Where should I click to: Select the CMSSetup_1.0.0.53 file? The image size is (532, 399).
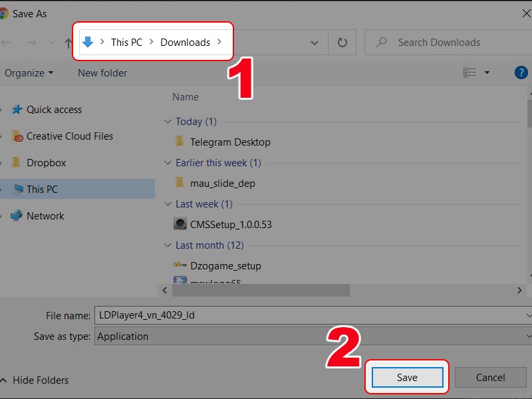click(230, 224)
